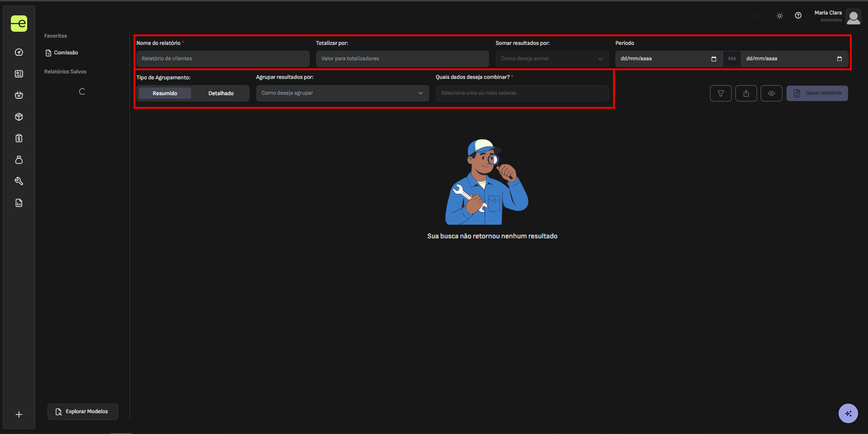The height and width of the screenshot is (434, 868).
Task: Click the 'Relatório de clientes' name field
Action: coord(222,59)
